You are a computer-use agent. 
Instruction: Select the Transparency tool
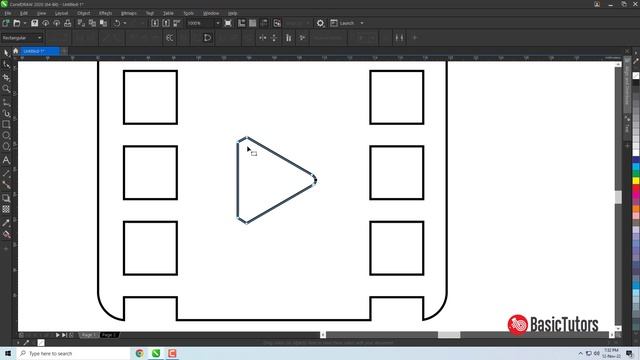pos(6,209)
